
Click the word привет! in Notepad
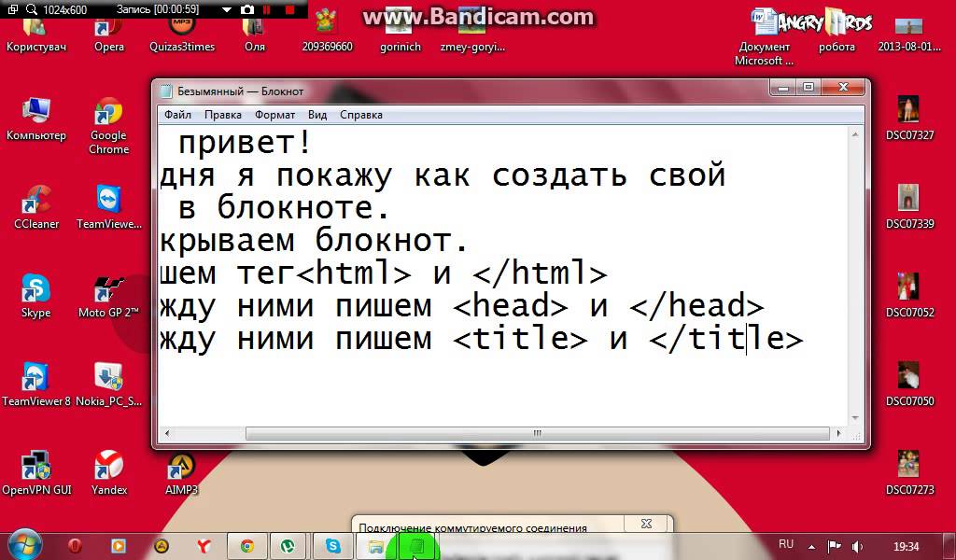[246, 144]
